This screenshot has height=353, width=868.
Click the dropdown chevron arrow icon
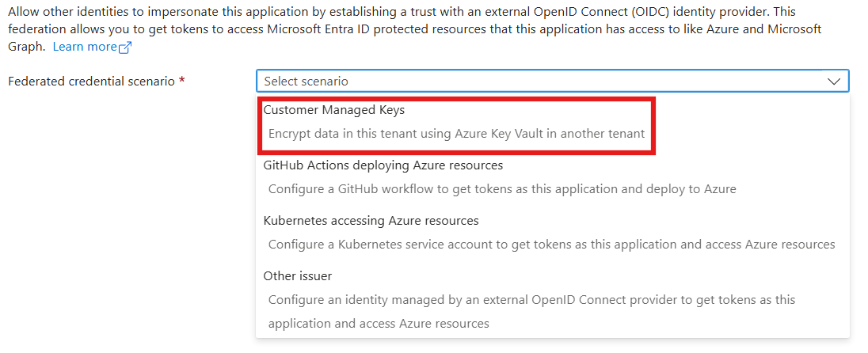click(834, 82)
